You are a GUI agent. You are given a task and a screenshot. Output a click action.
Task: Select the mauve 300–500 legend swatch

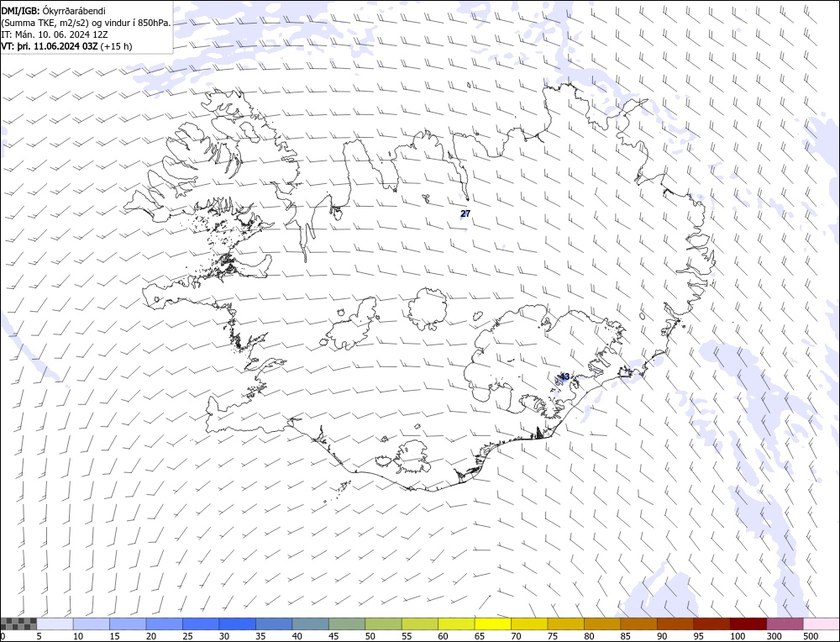tap(785, 624)
